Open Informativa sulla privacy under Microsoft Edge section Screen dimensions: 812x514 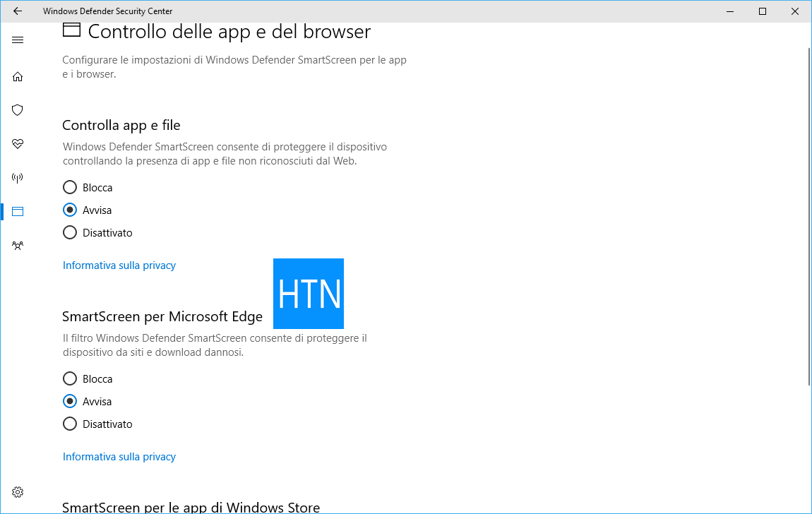point(119,457)
